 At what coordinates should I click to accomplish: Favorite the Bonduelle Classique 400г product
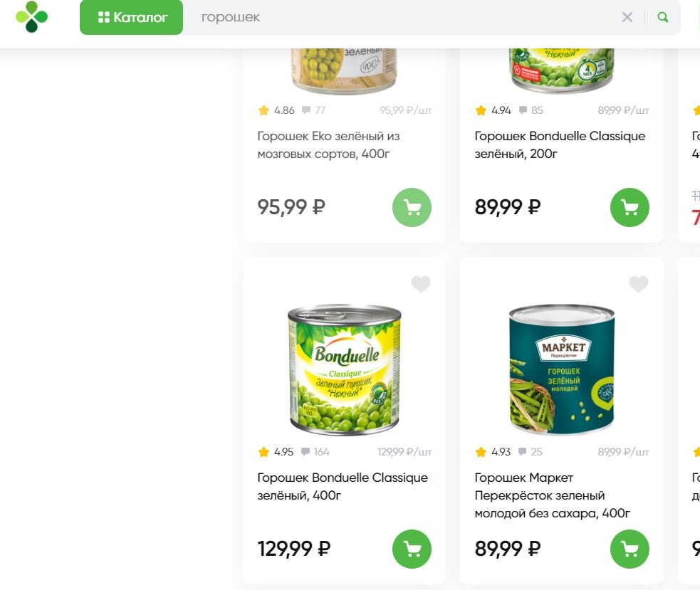[421, 285]
